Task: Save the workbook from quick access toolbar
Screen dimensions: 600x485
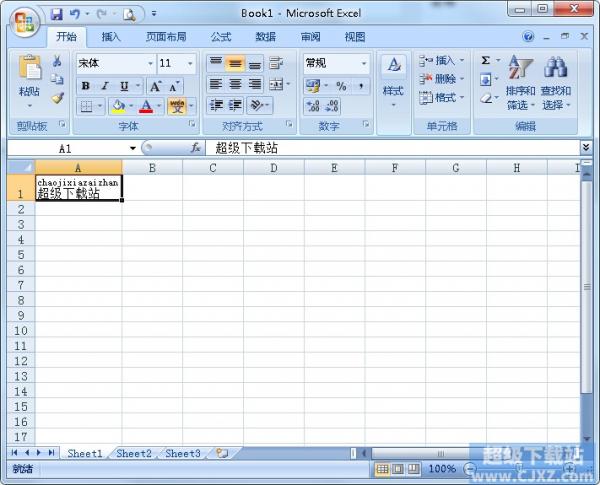Action: pyautogui.click(x=57, y=14)
